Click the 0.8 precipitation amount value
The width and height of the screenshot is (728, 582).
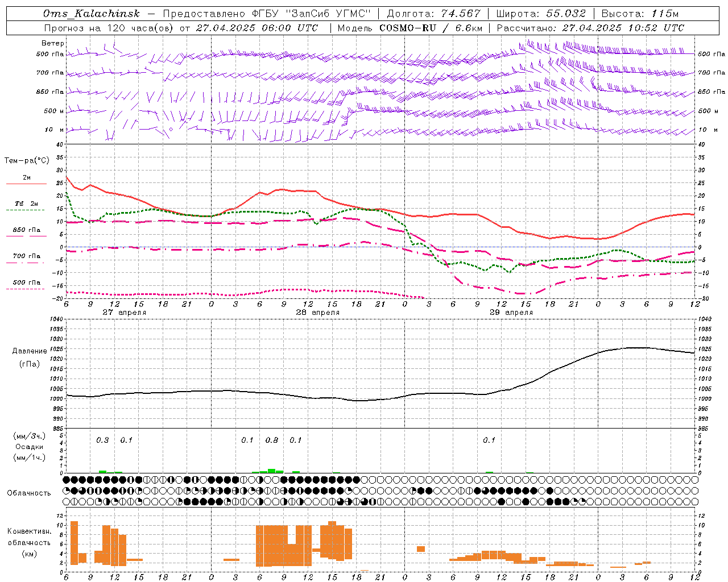click(x=272, y=440)
